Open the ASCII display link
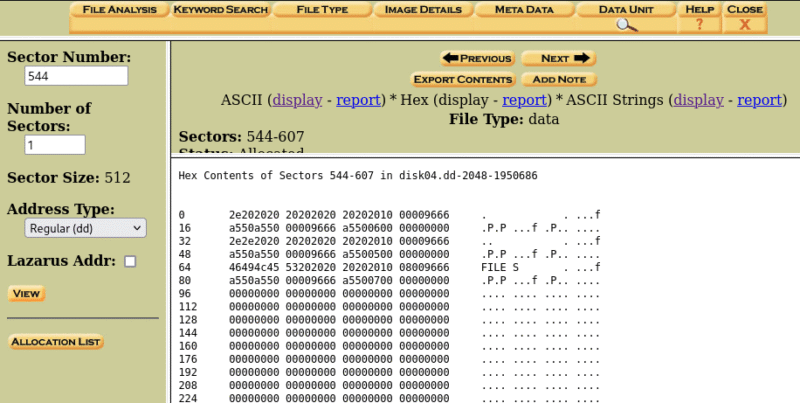This screenshot has width=800, height=403. (x=297, y=100)
